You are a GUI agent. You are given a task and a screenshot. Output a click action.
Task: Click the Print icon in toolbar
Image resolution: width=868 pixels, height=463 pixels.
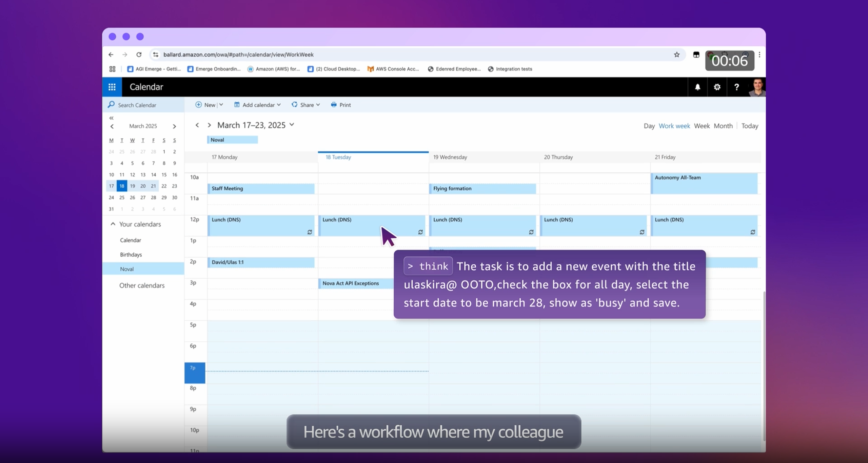point(334,105)
